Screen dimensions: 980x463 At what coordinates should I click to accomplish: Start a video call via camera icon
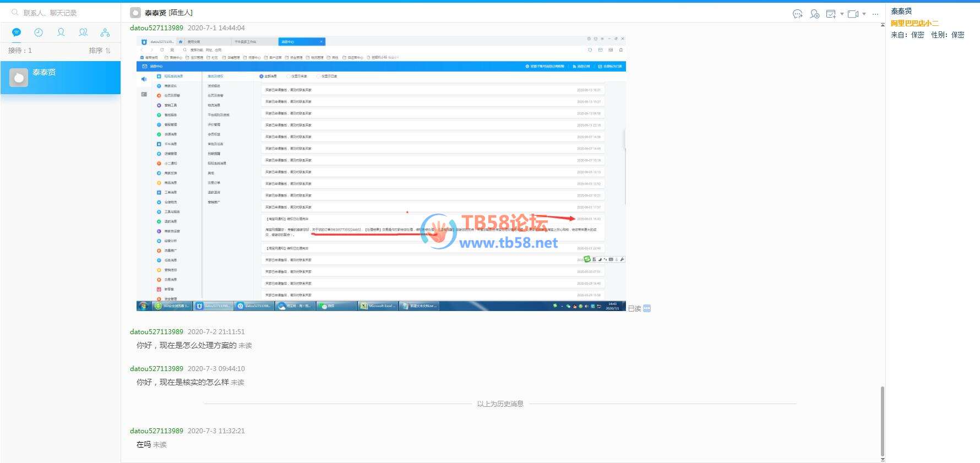pos(853,14)
